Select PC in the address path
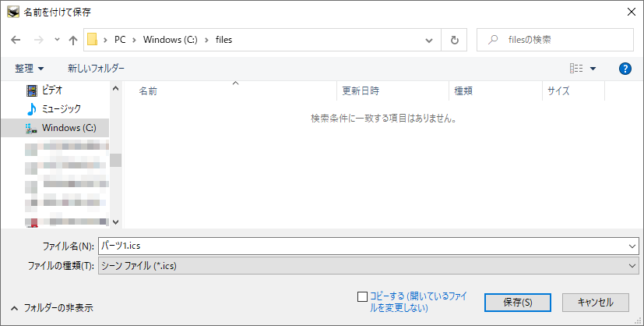Screen dimensions: 644x326 coord(120,40)
